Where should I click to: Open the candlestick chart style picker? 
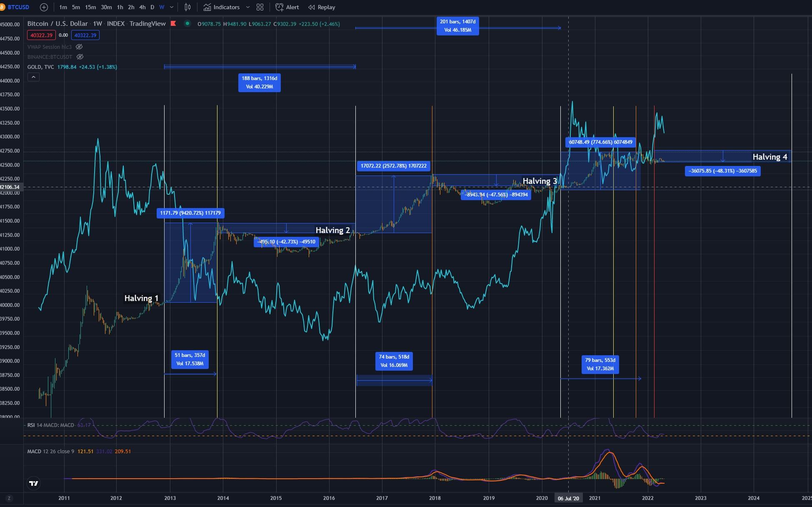(x=187, y=7)
